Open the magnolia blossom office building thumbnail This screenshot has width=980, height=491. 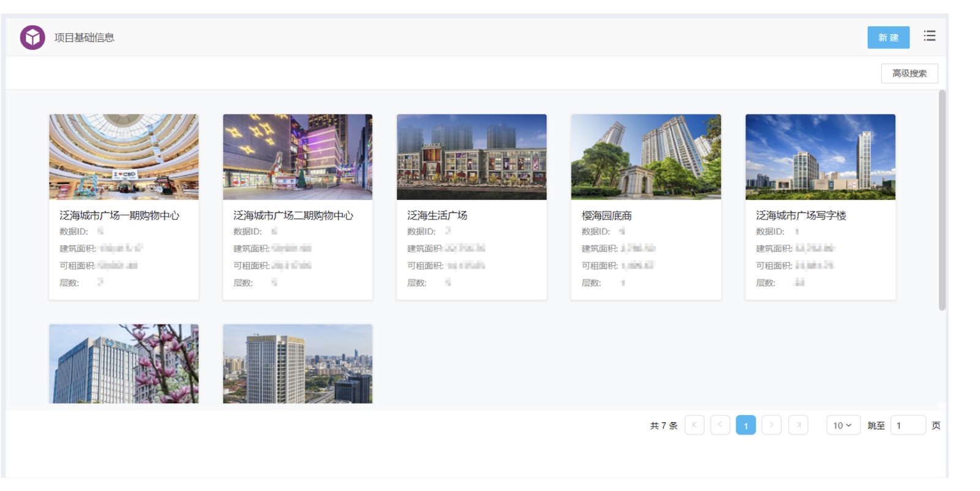(124, 363)
